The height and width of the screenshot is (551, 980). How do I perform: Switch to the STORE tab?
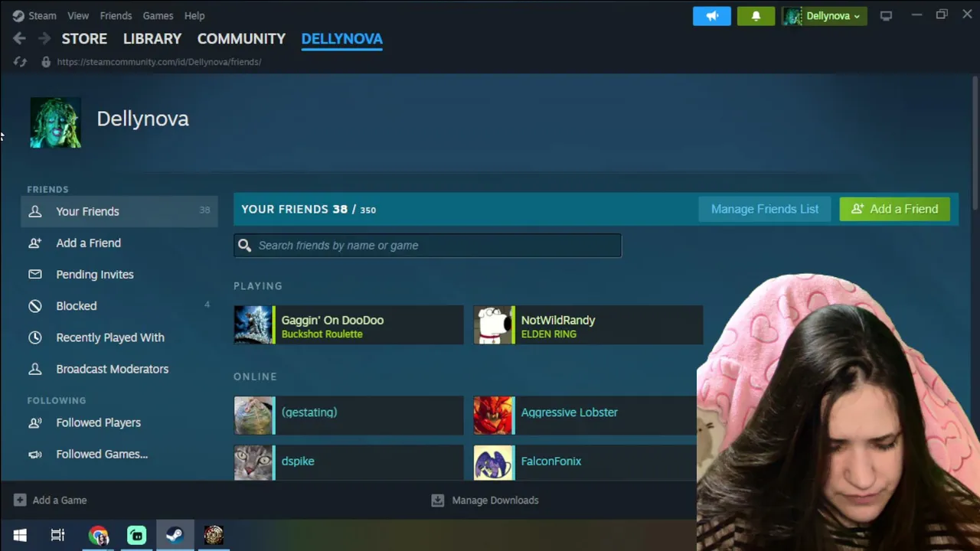tap(84, 38)
